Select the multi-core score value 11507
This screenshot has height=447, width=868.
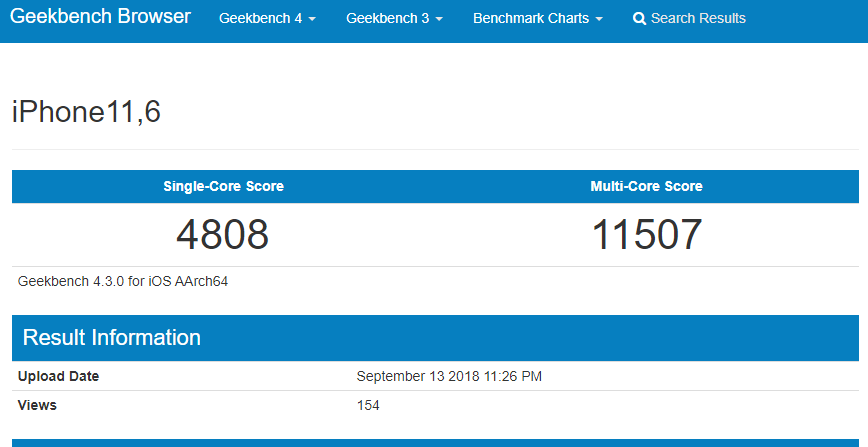(647, 234)
